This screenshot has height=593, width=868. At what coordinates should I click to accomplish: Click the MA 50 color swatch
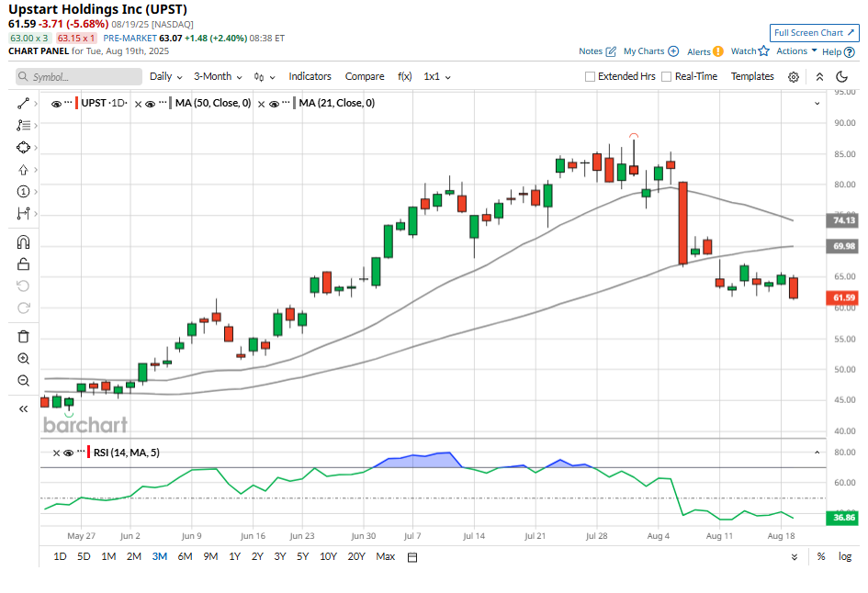click(x=171, y=103)
